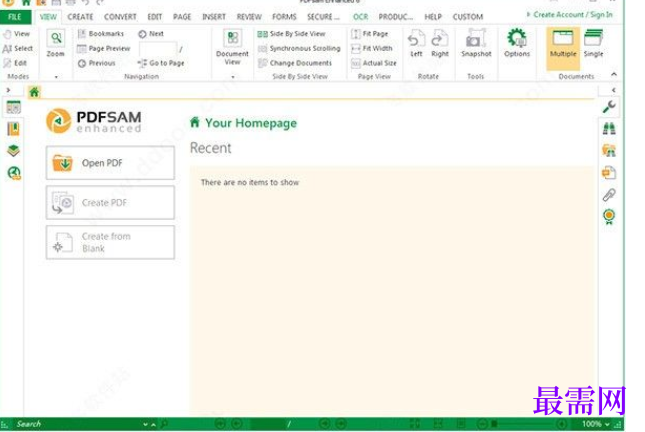Open the certificate ribbon badge panel
645x432 pixels.
[609, 216]
